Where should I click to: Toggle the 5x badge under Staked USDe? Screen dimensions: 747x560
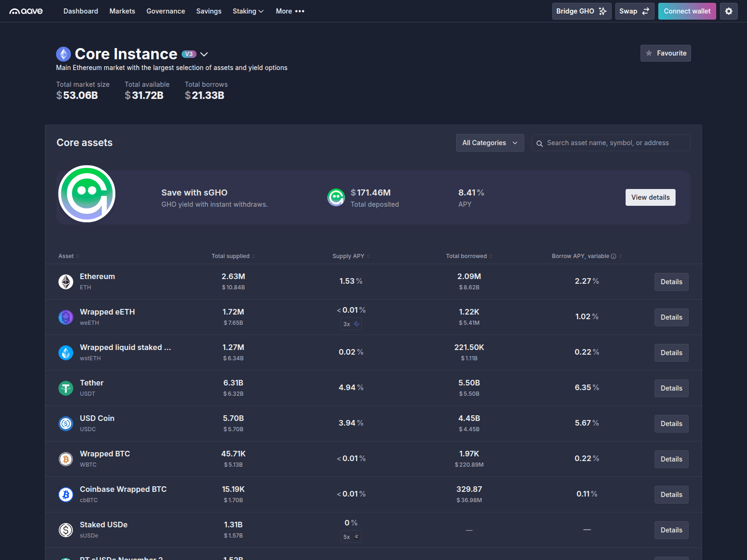(351, 537)
